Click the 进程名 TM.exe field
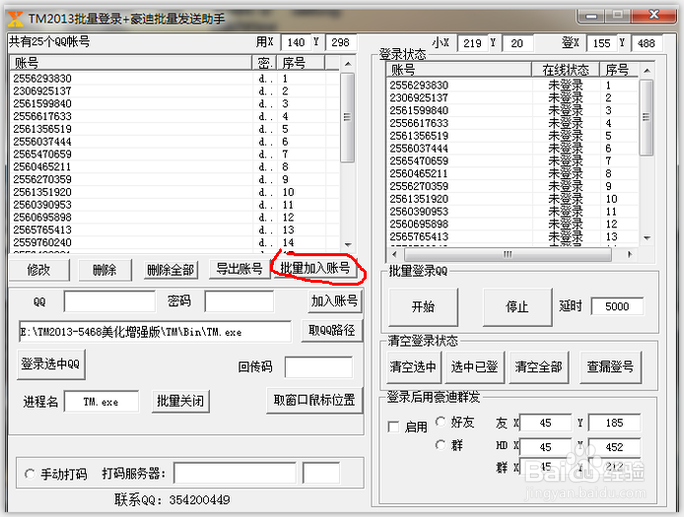The height and width of the screenshot is (517, 684). (102, 401)
